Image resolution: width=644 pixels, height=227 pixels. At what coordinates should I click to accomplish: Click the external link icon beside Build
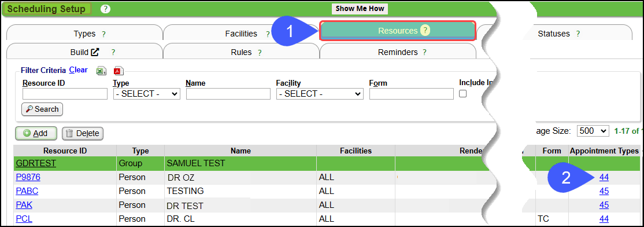pos(95,52)
